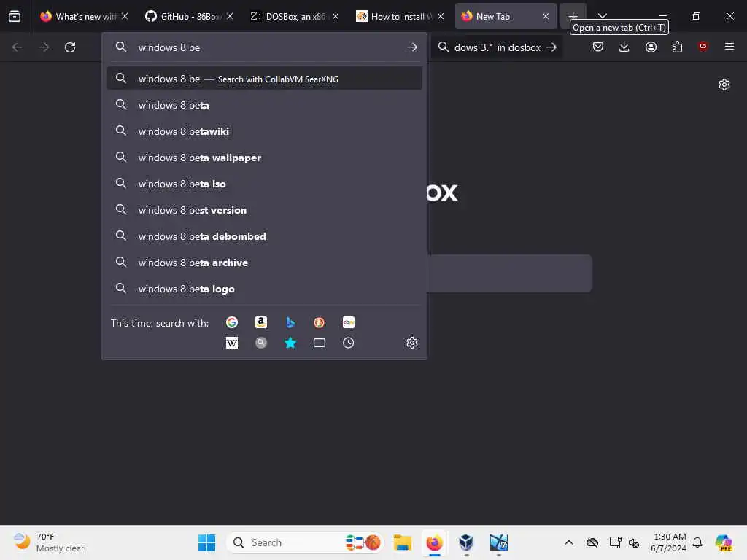The width and height of the screenshot is (747, 560).
Task: Search this time with Bing
Action: point(290,322)
